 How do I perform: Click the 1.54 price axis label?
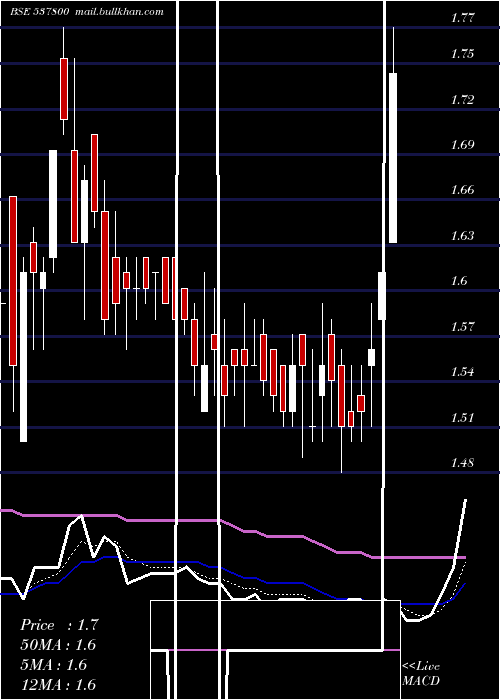click(462, 372)
